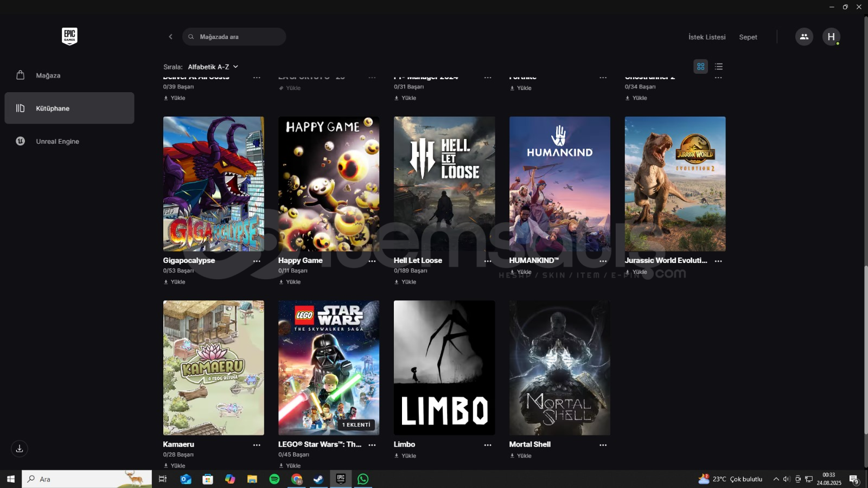The image size is (868, 488).
Task: Open options menu for LEGO Star Wars
Action: click(372, 445)
